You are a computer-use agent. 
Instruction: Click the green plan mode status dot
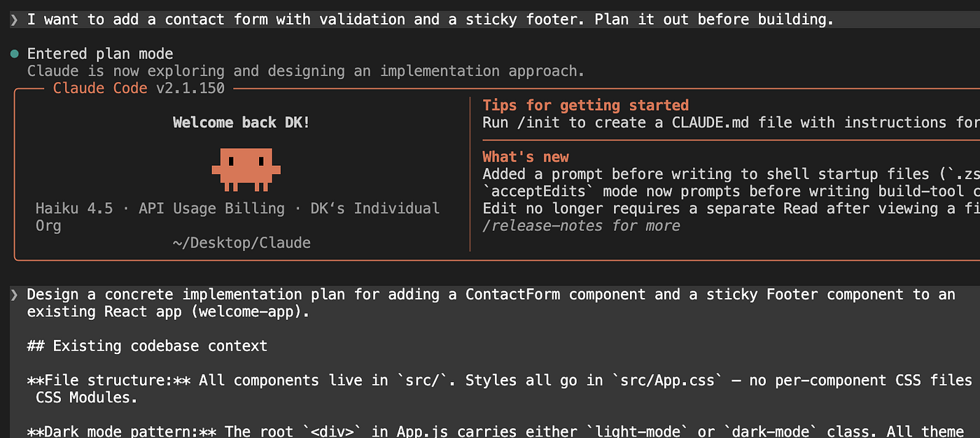click(x=14, y=54)
